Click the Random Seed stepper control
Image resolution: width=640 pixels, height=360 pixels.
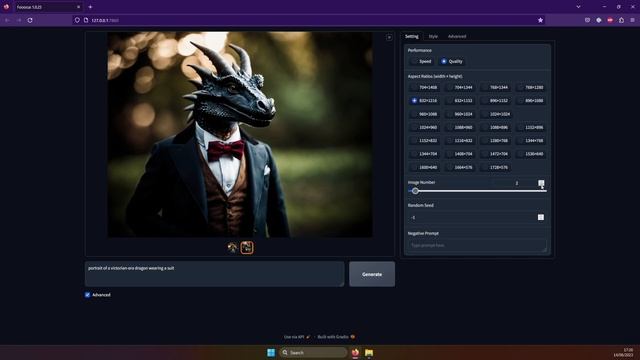pos(541,217)
